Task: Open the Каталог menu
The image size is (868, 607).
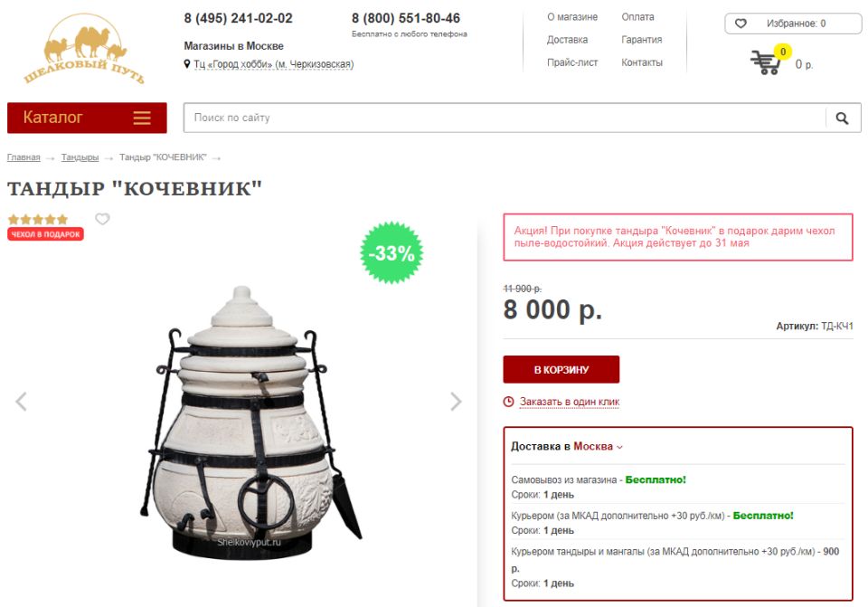Action: (87, 118)
